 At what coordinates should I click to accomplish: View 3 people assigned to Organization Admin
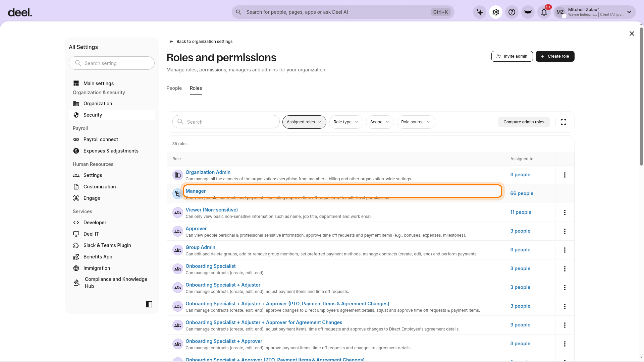click(520, 175)
